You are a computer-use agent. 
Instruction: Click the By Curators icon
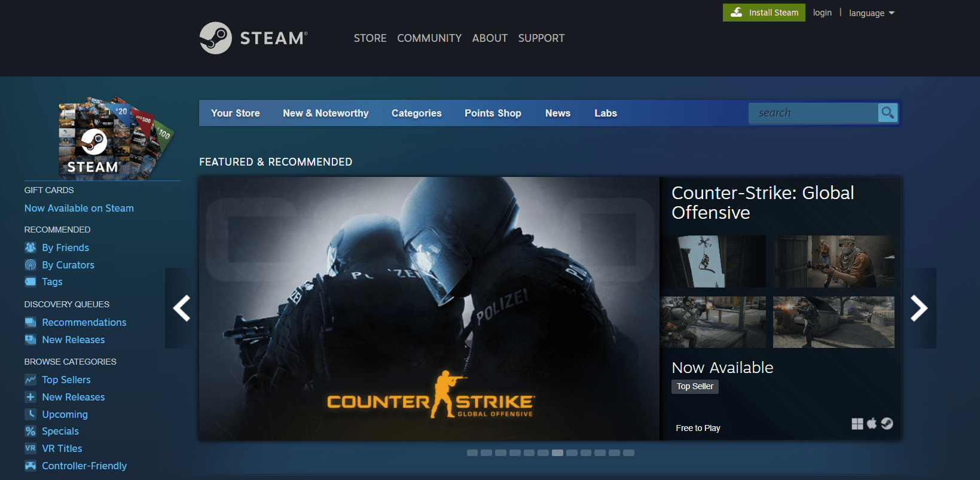pos(30,265)
